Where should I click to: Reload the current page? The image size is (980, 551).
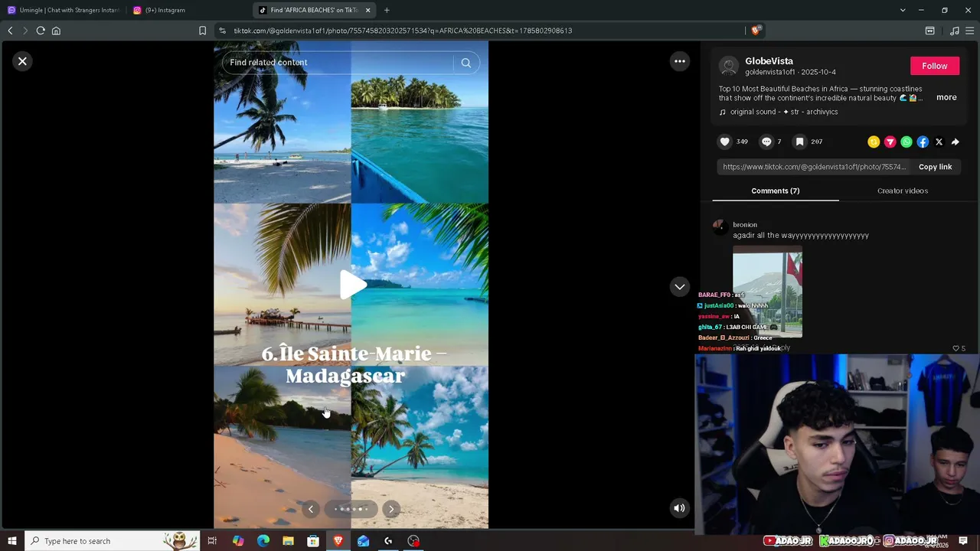[x=41, y=31]
